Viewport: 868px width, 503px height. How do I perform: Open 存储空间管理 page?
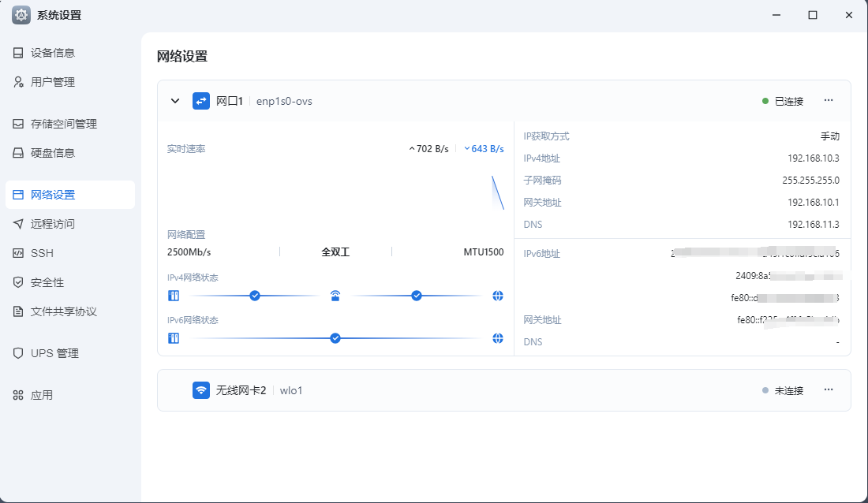(63, 124)
